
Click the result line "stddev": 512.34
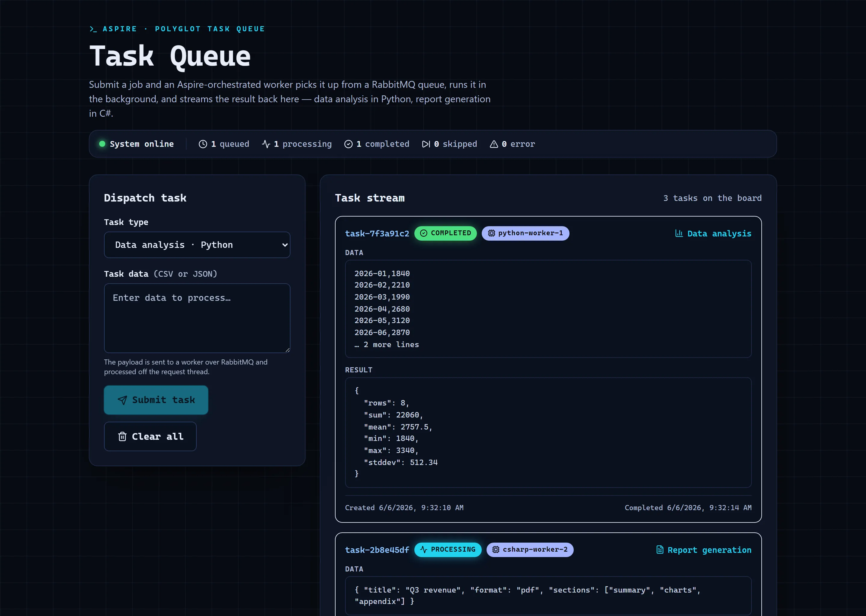pyautogui.click(x=401, y=462)
